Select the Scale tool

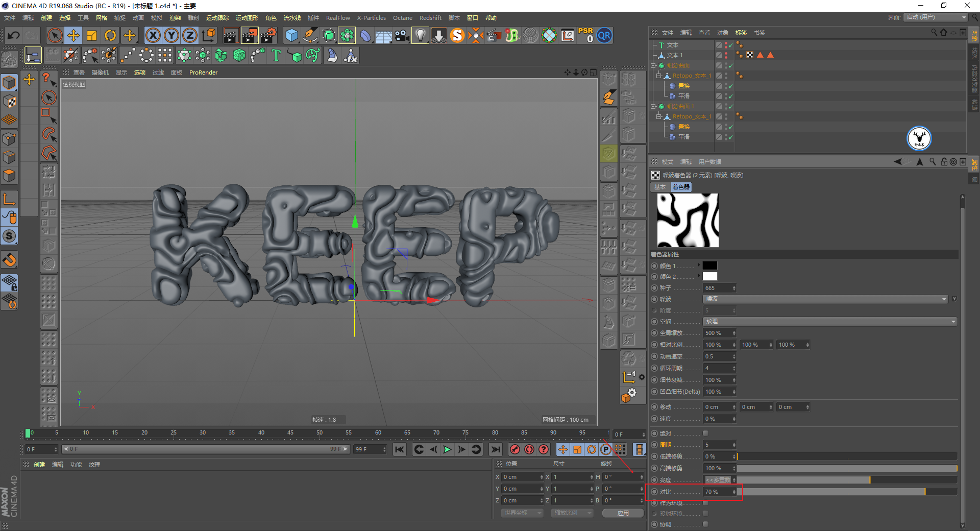pyautogui.click(x=92, y=35)
